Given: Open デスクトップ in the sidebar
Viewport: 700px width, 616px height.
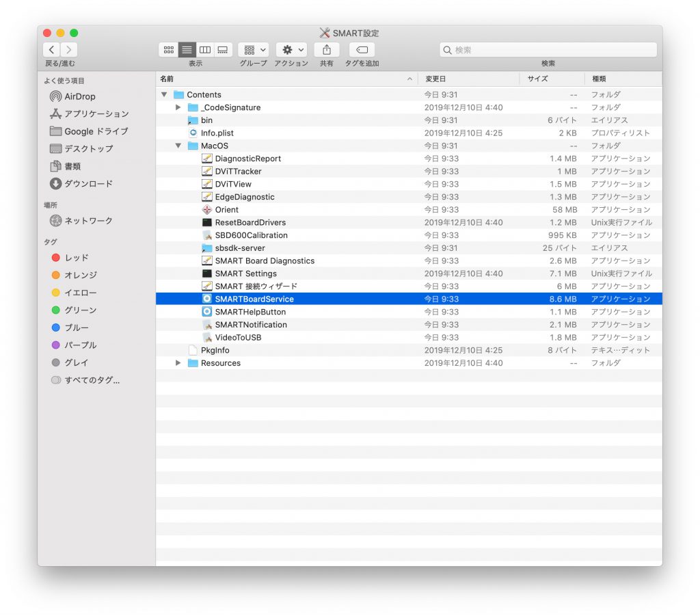Looking at the screenshot, I should coord(81,148).
